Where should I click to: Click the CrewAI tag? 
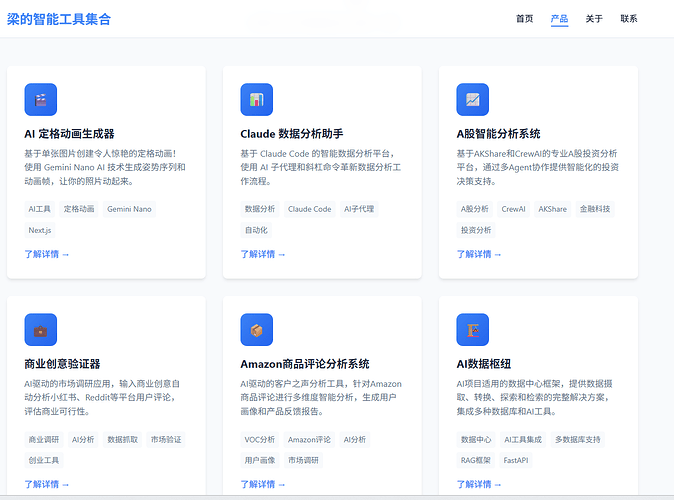513,209
